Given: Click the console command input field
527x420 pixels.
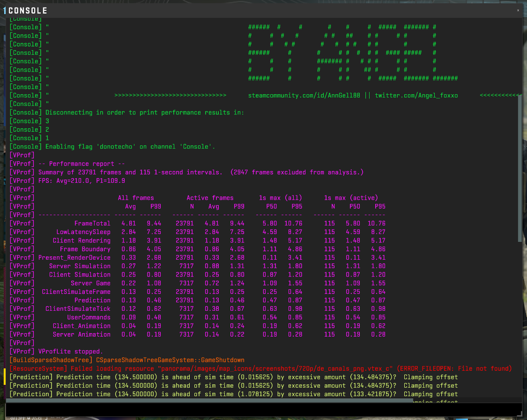Looking at the screenshot, I should pos(263,410).
